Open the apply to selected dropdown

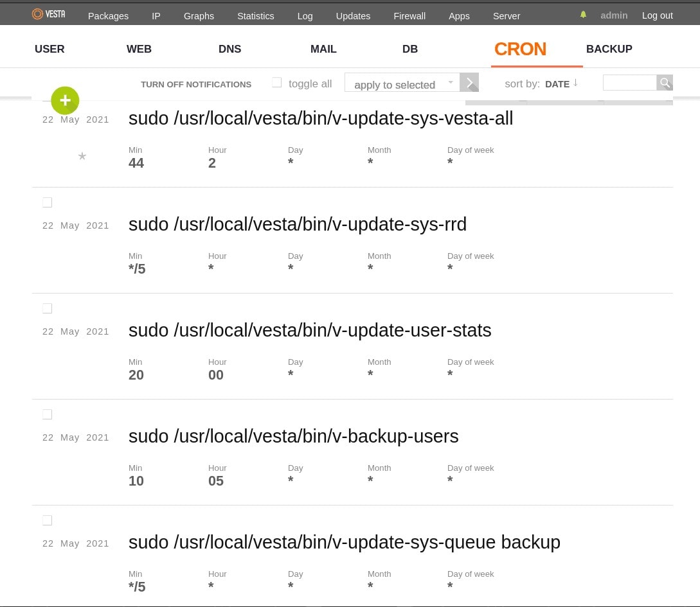click(402, 82)
